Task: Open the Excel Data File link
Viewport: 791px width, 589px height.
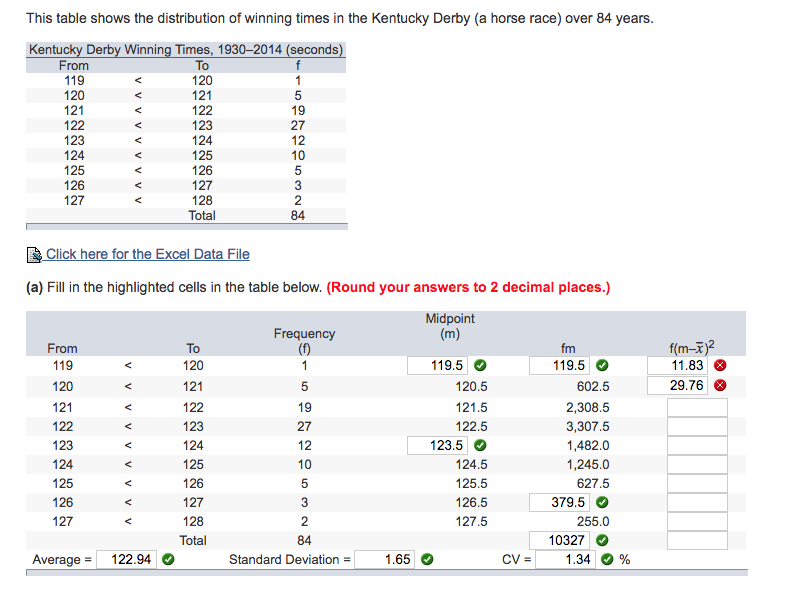Action: 148,254
